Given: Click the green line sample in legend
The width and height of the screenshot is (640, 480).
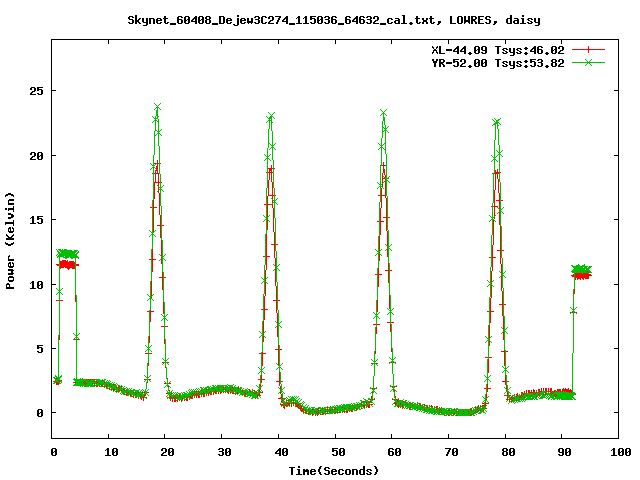Looking at the screenshot, I should (588, 62).
